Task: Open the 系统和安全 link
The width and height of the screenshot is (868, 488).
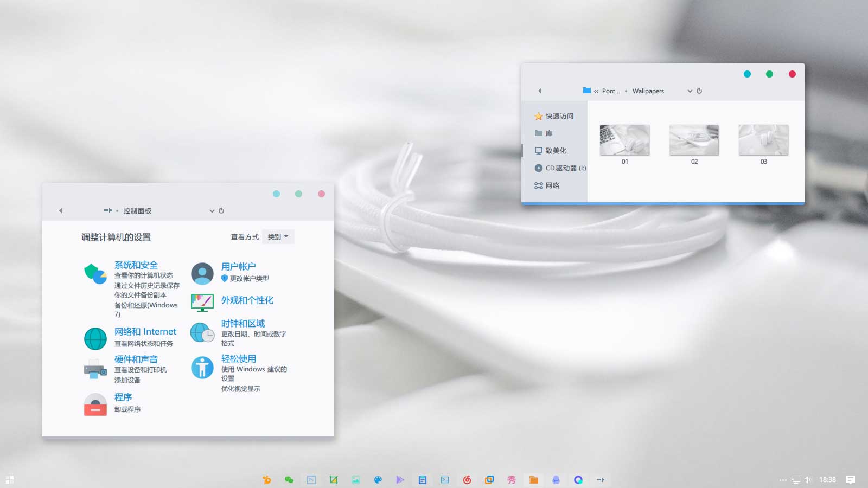Action: 136,265
